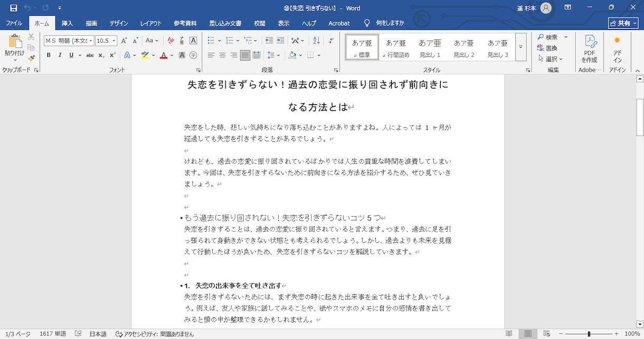
Task: Toggle Italic formatting
Action: 60,55
